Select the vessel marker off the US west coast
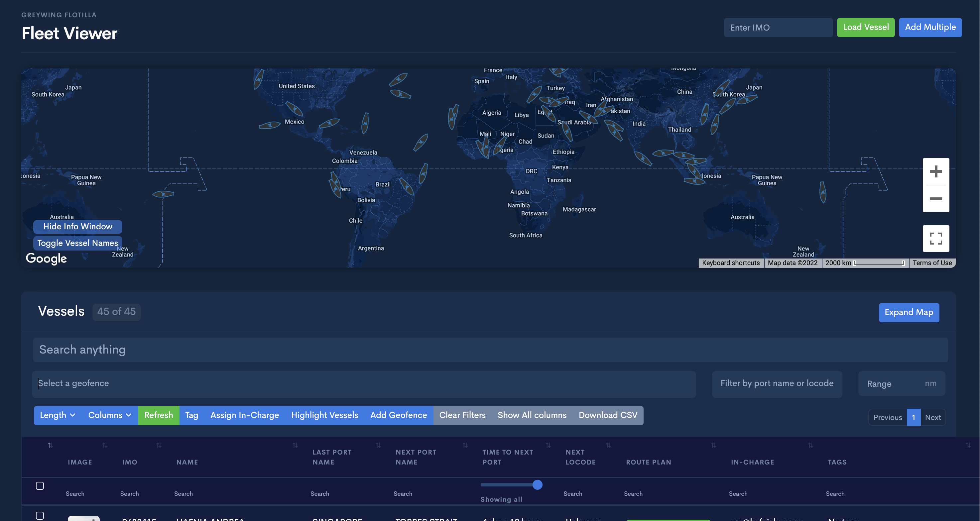This screenshot has width=980, height=521. [258, 79]
